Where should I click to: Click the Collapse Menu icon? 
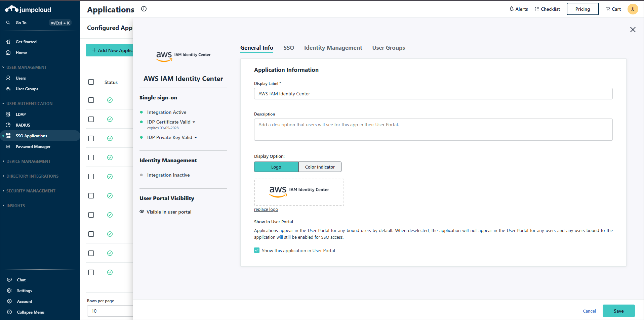(9, 312)
